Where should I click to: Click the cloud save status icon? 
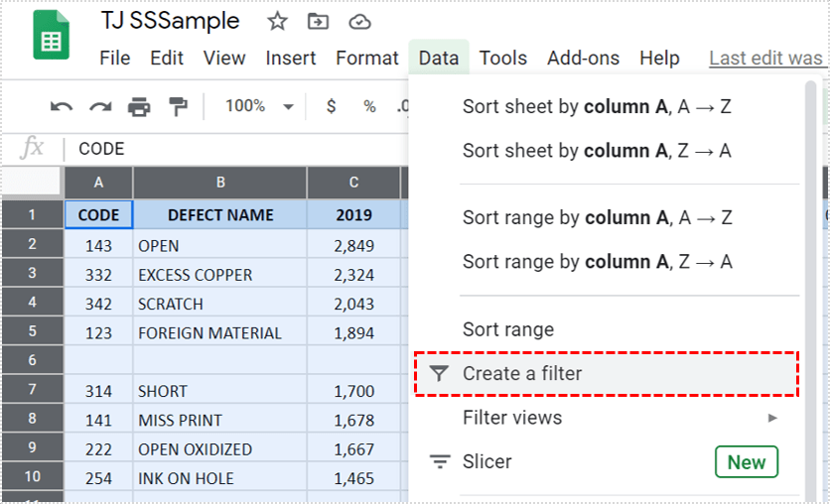click(x=360, y=21)
